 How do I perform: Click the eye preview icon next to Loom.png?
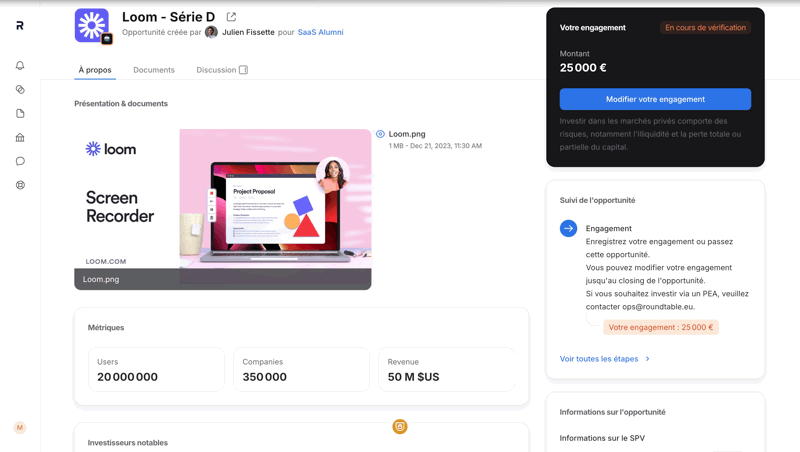[x=380, y=134]
